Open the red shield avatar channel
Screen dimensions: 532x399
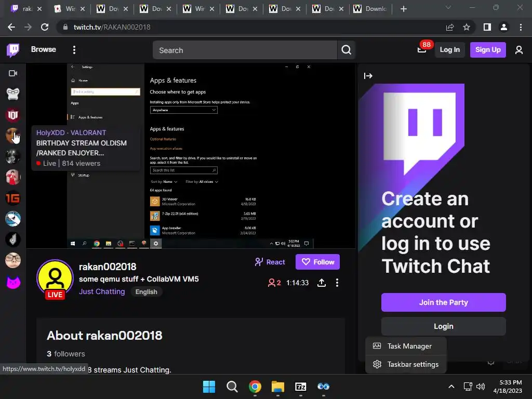pyautogui.click(x=13, y=115)
